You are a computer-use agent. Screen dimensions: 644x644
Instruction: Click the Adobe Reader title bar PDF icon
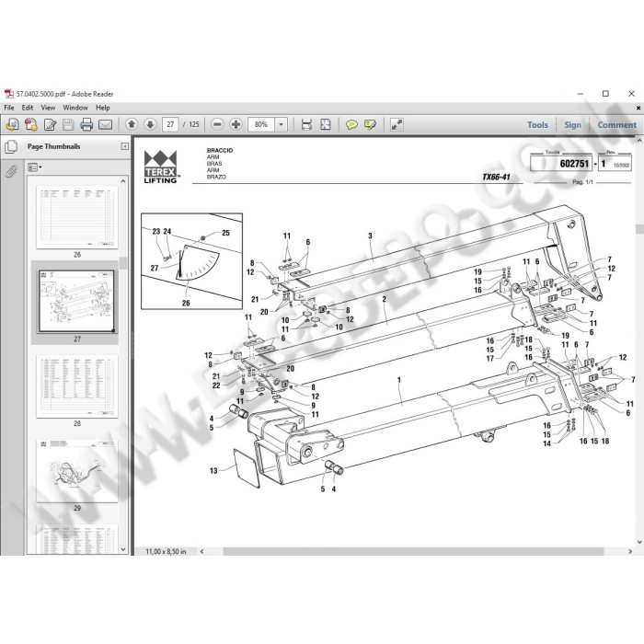tap(8, 94)
